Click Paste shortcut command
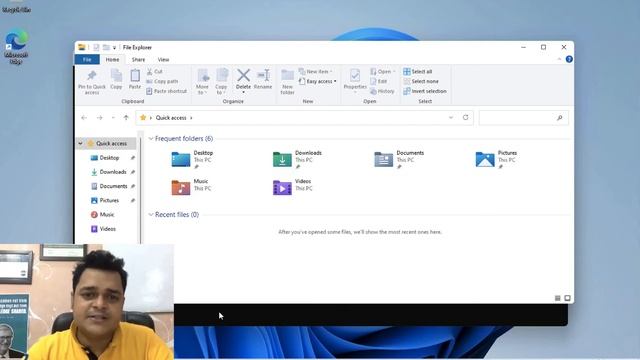This screenshot has height=360, width=640. [167, 91]
